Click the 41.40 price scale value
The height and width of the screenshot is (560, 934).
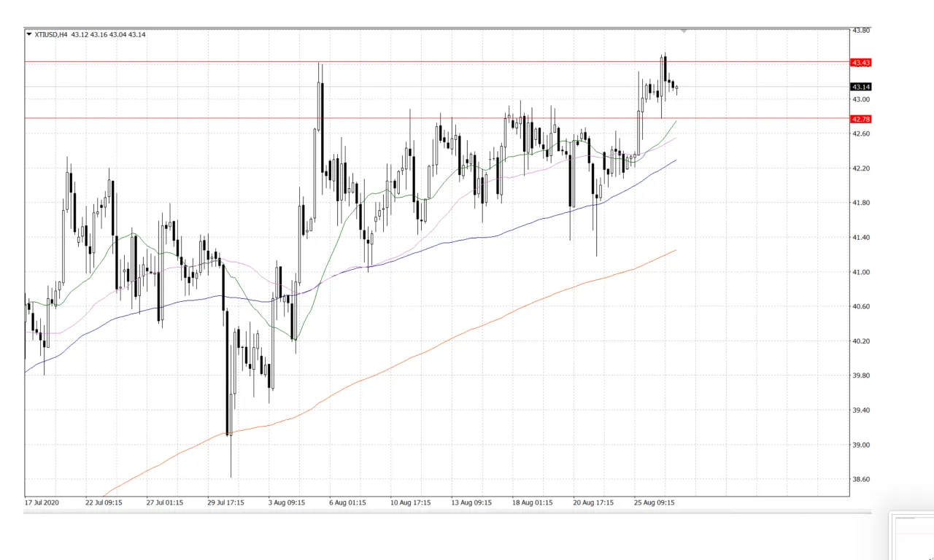pyautogui.click(x=861, y=238)
